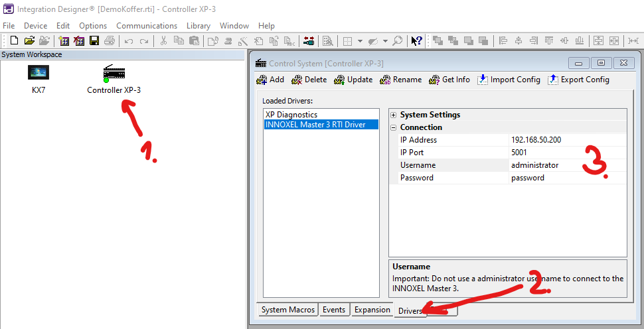Switch to the Events tab
Image resolution: width=644 pixels, height=329 pixels.
pyautogui.click(x=334, y=310)
